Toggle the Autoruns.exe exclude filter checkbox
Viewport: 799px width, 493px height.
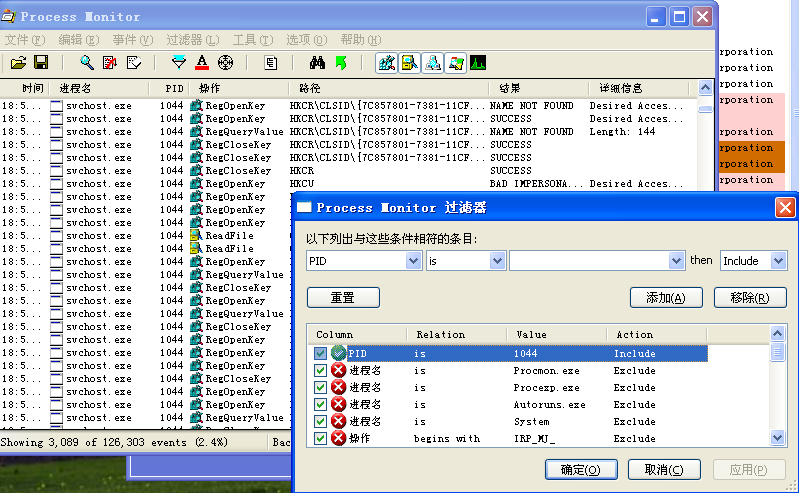point(320,404)
